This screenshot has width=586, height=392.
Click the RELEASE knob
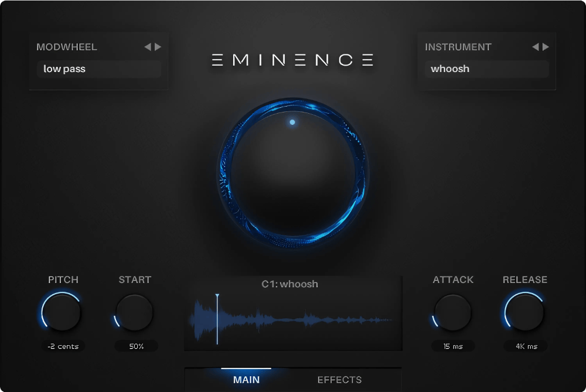[x=524, y=312]
